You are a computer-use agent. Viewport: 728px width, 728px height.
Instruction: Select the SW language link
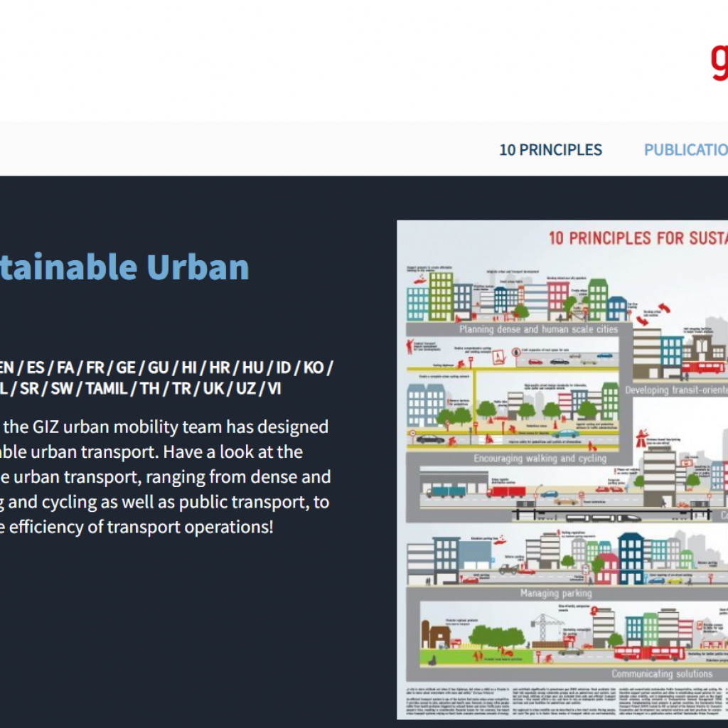point(61,389)
